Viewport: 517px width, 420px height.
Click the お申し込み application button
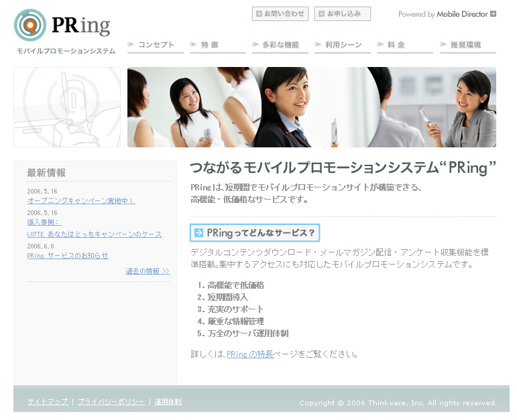pyautogui.click(x=342, y=13)
